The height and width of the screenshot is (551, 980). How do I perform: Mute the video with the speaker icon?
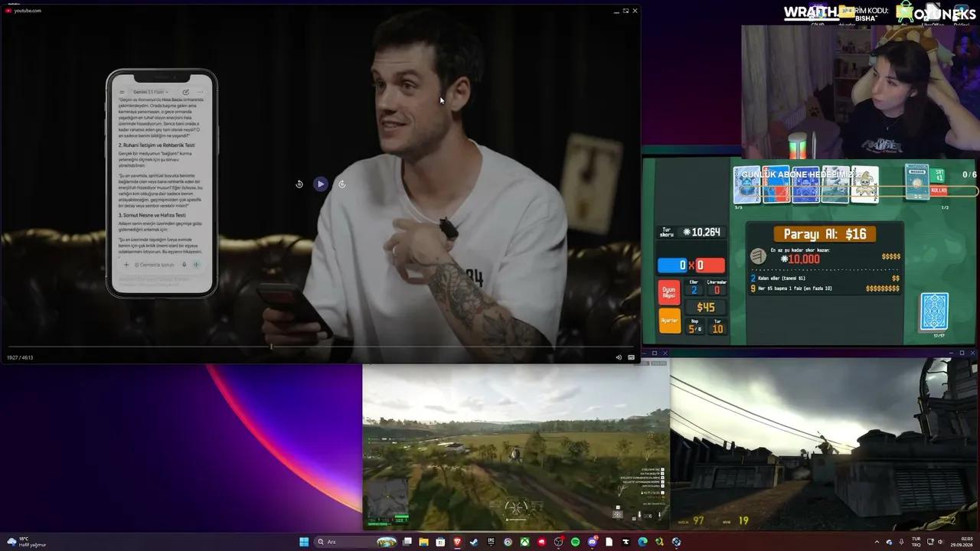(619, 357)
